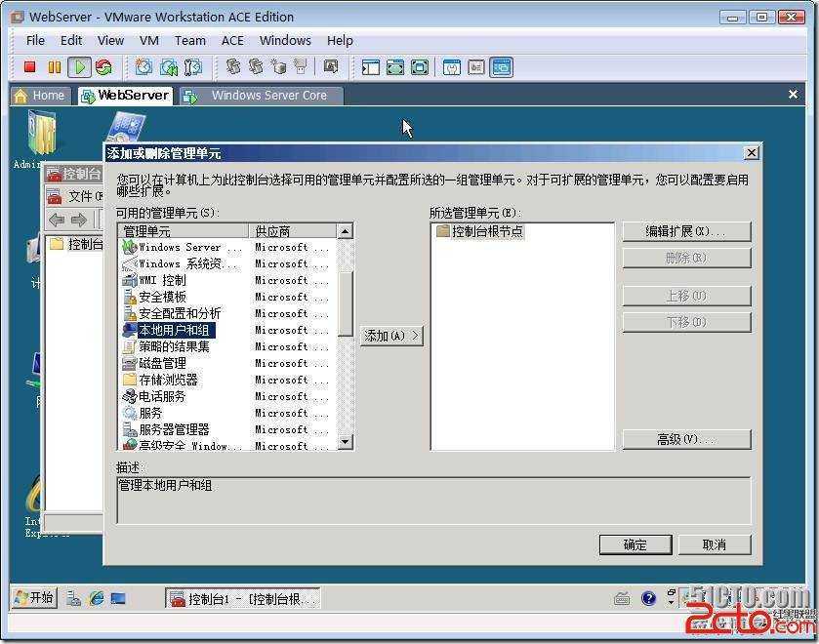Open the Windows menu
The height and width of the screenshot is (644, 819).
[285, 40]
